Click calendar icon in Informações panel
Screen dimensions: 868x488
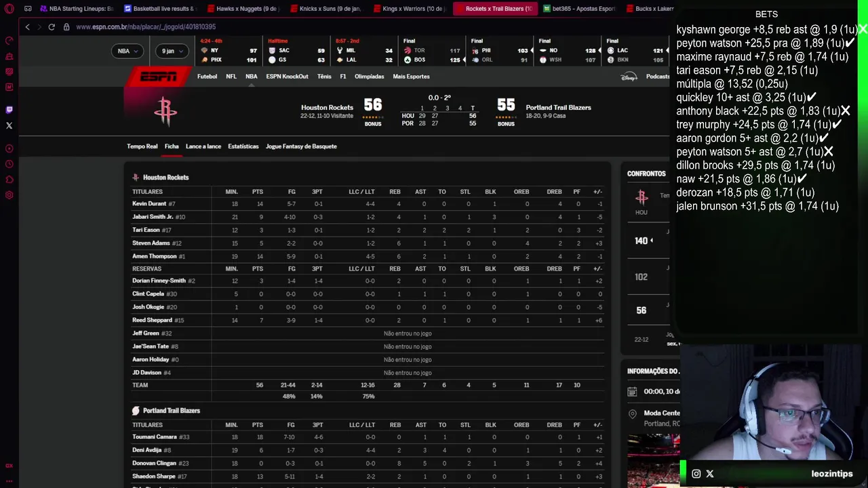632,391
